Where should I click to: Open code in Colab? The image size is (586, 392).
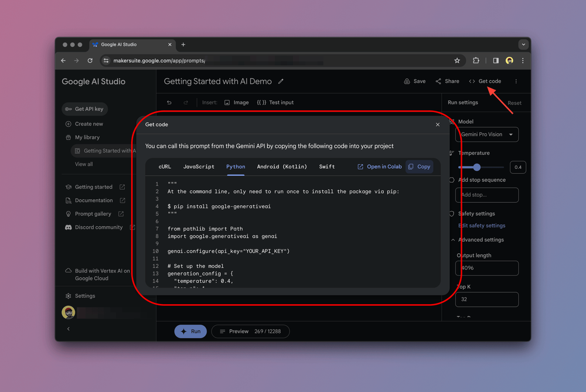[x=380, y=166]
